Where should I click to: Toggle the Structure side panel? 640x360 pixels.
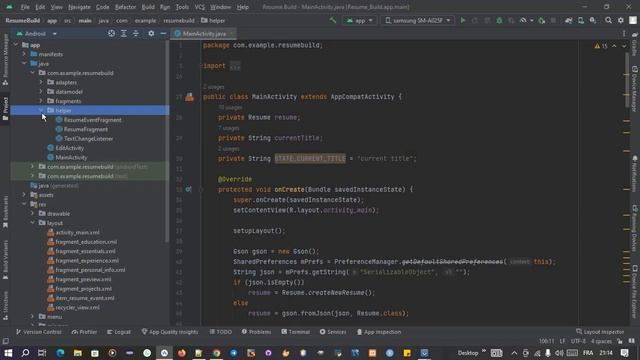[x=5, y=305]
